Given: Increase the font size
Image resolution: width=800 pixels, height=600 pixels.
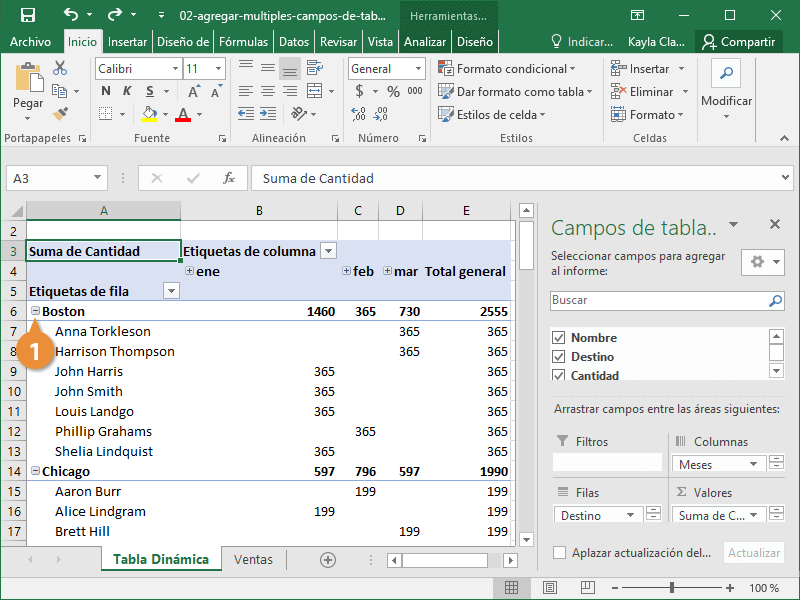Looking at the screenshot, I should pyautogui.click(x=193, y=92).
